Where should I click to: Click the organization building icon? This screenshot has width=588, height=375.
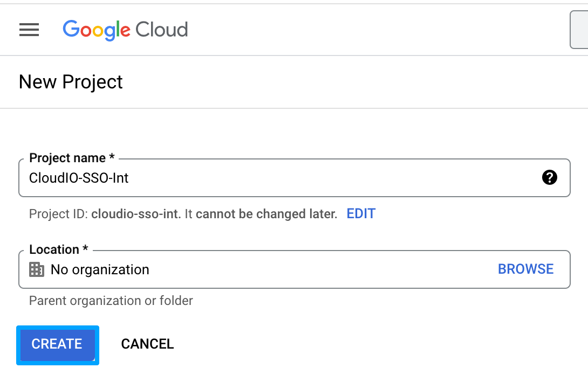pyautogui.click(x=36, y=269)
